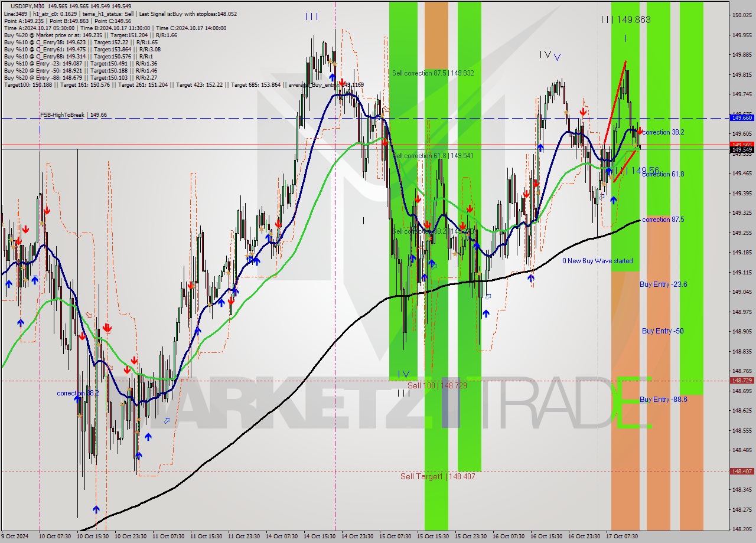This screenshot has height=543, width=756.
Task: Click the '15 Oct 07:30' time label
Action: (394, 537)
